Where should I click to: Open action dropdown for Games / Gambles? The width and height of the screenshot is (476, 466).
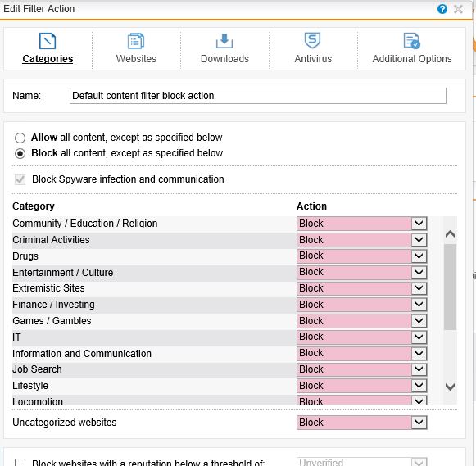[x=361, y=321]
